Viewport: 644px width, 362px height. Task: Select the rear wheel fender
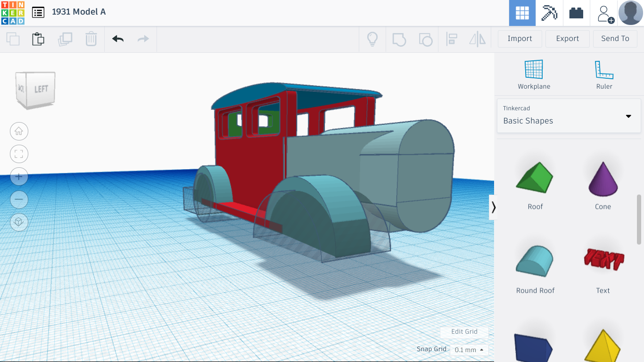pos(213,189)
